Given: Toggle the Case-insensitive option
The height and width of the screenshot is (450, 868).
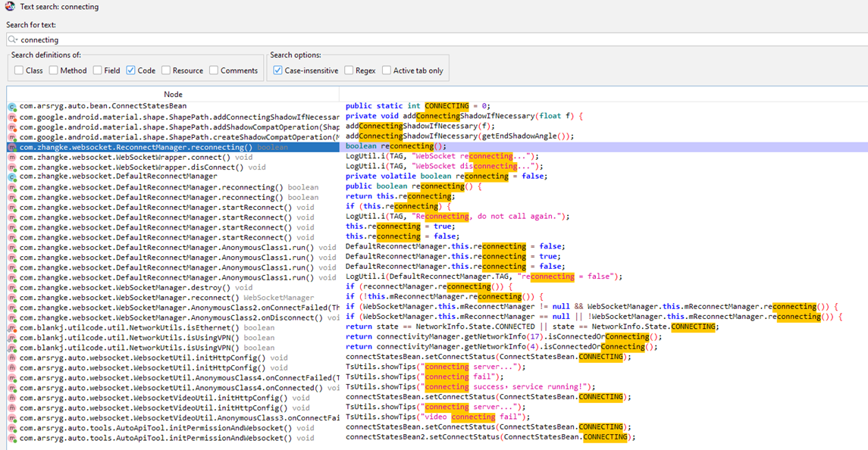Looking at the screenshot, I should [x=278, y=70].
